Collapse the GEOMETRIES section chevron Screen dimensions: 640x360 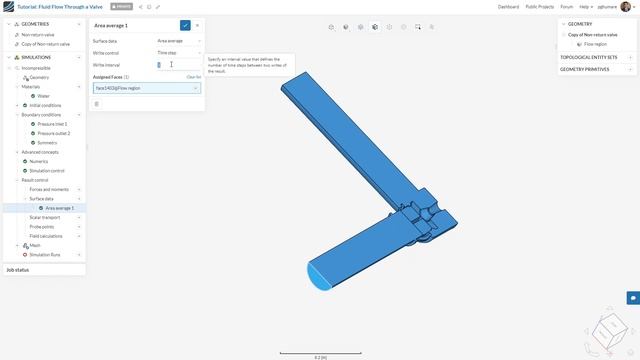(x=9, y=24)
